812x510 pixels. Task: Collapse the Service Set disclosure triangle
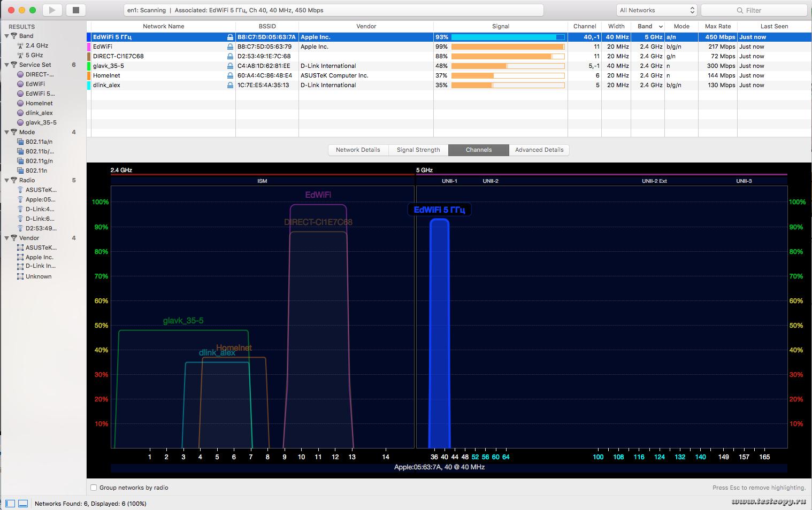[7, 65]
